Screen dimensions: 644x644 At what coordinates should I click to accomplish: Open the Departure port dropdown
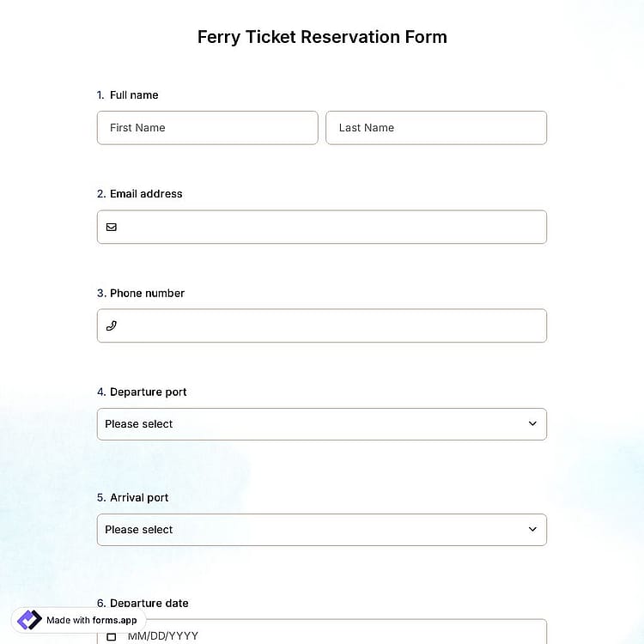[x=322, y=424]
